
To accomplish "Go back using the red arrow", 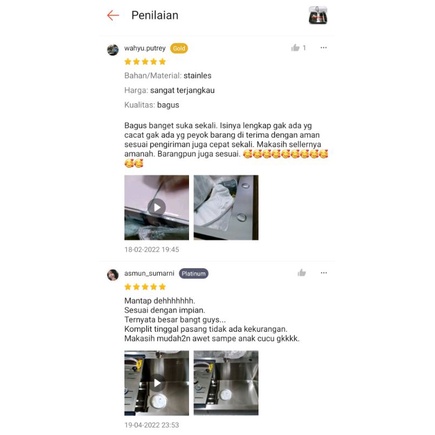I will (x=113, y=15).
